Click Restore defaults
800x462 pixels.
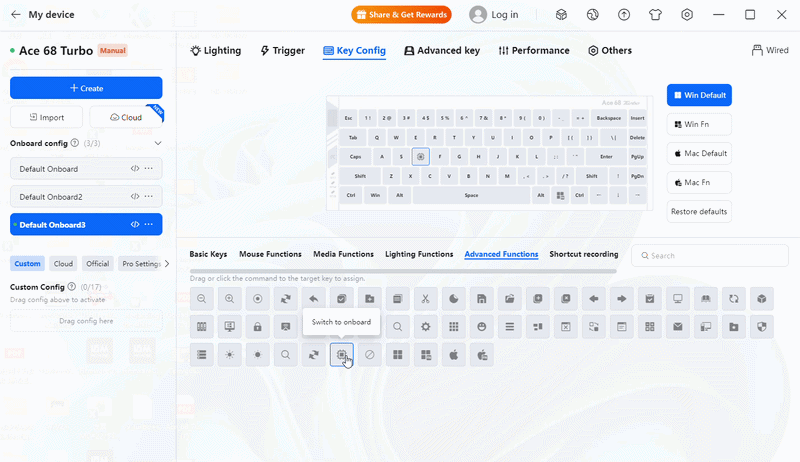(699, 211)
